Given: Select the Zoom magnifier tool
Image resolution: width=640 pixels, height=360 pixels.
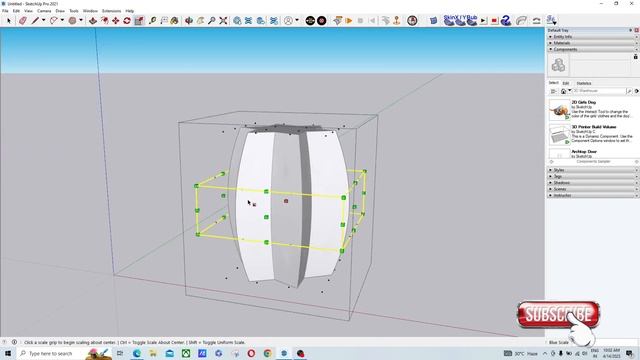Looking at the screenshot, I should tap(211, 20).
